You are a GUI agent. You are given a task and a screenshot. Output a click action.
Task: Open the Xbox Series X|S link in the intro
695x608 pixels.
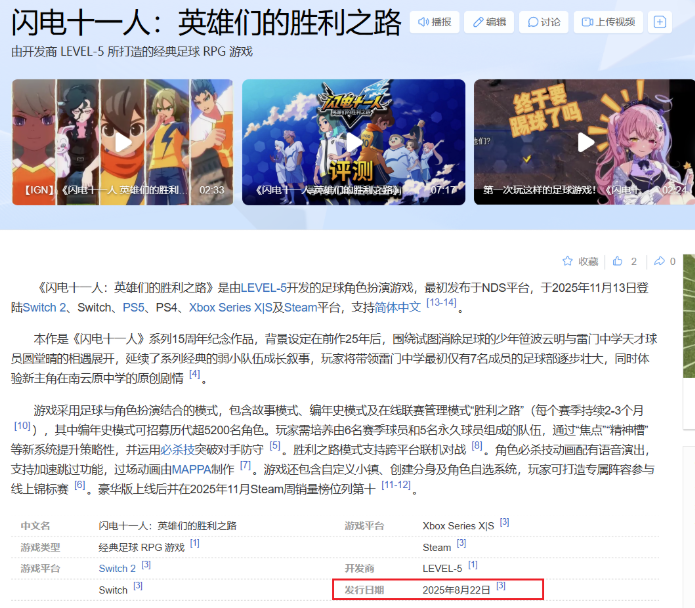(230, 308)
